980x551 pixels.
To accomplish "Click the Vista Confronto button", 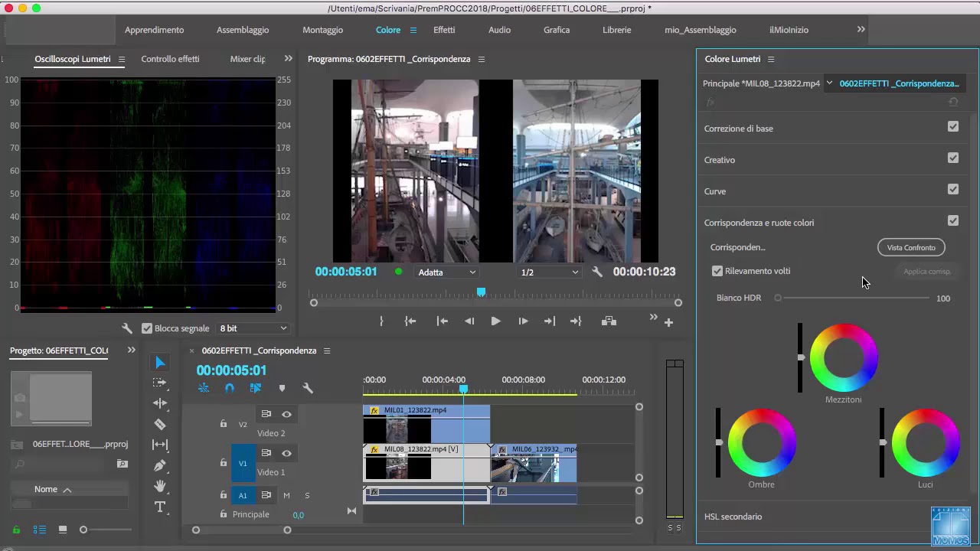I will pyautogui.click(x=911, y=247).
